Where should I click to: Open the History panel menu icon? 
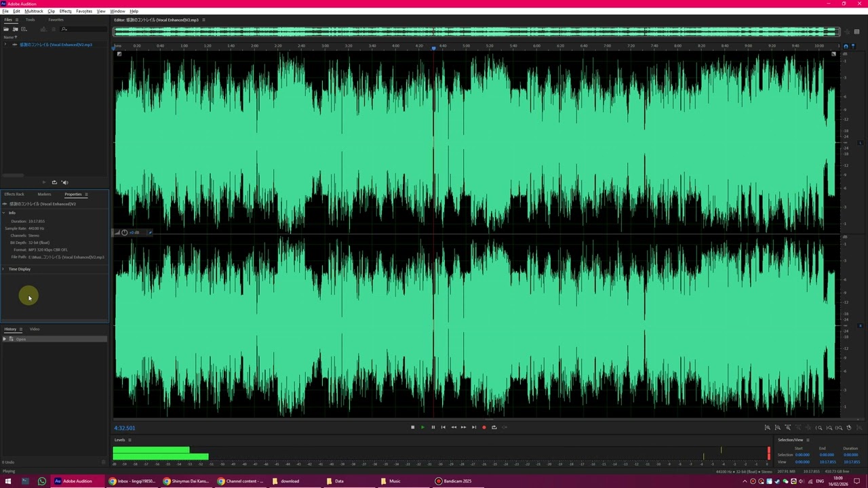[20, 329]
